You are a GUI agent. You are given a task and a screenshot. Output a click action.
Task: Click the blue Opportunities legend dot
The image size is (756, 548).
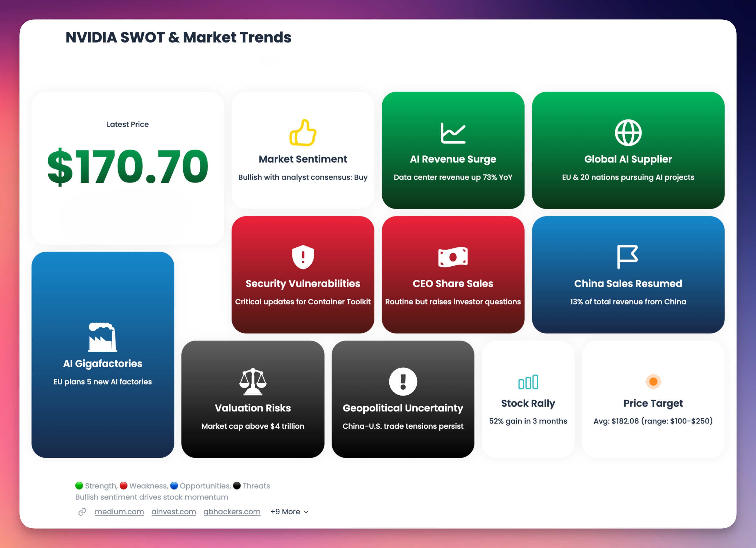pos(174,486)
